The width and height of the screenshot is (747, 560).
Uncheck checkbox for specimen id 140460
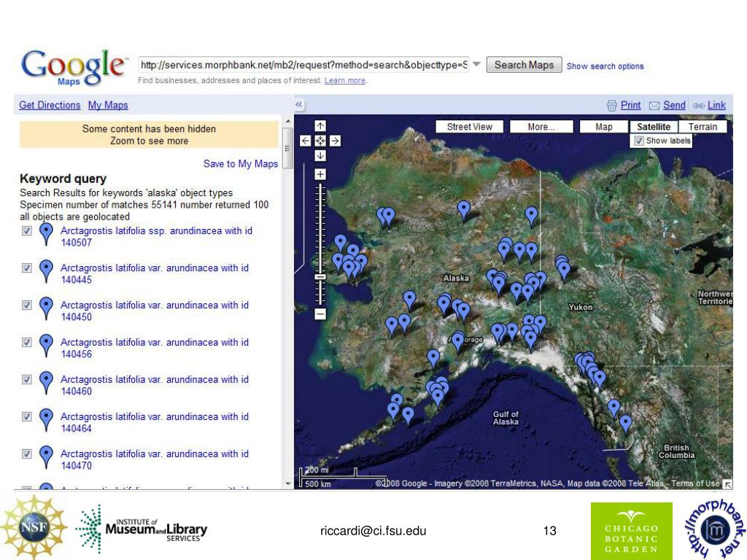click(27, 379)
